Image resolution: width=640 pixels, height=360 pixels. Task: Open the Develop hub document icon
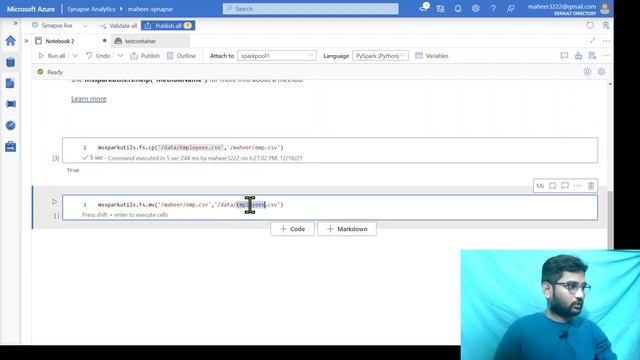click(x=11, y=83)
